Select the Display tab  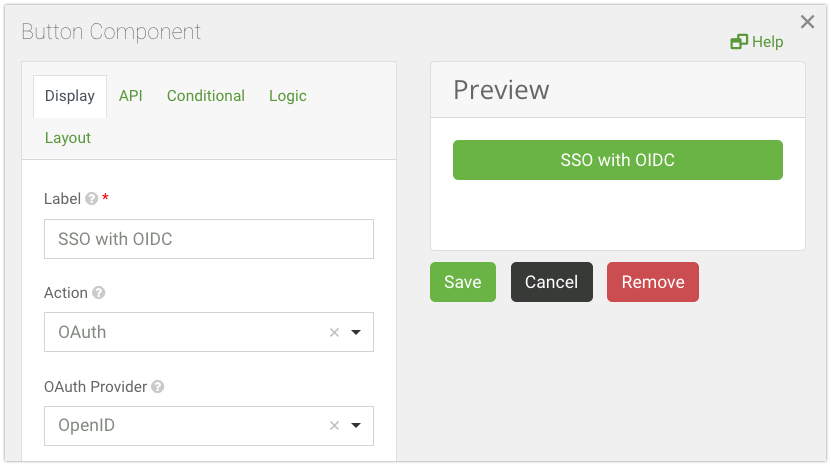click(x=70, y=96)
